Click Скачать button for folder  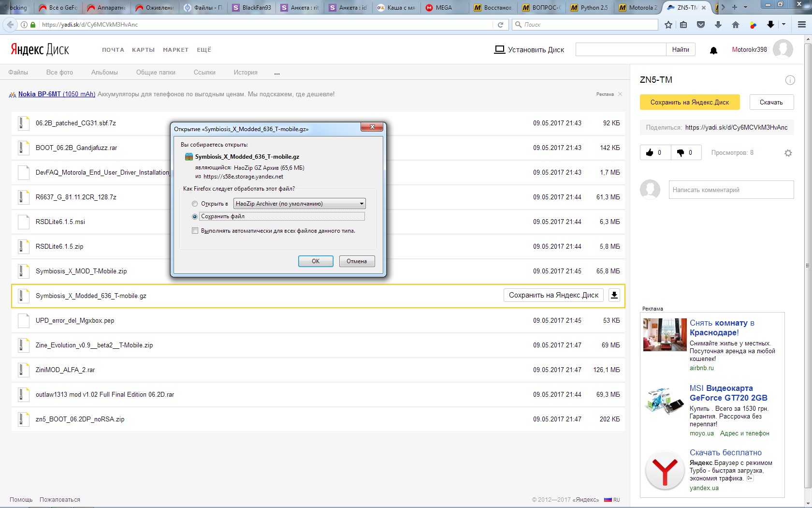(x=771, y=102)
